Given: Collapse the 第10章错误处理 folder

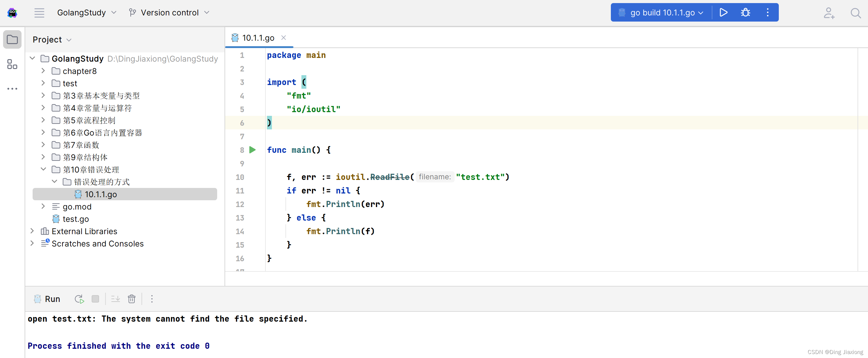Looking at the screenshot, I should coord(43,169).
